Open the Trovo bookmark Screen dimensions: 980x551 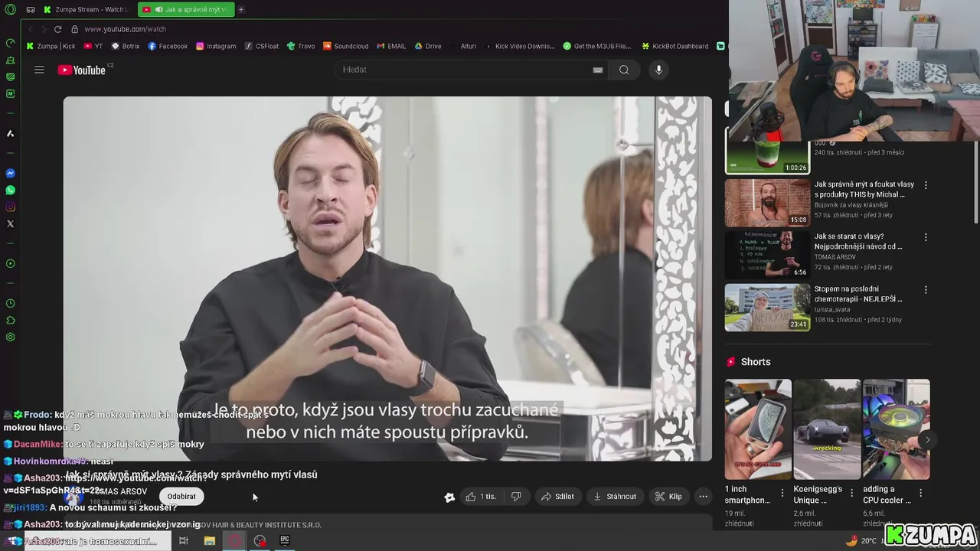(x=301, y=46)
